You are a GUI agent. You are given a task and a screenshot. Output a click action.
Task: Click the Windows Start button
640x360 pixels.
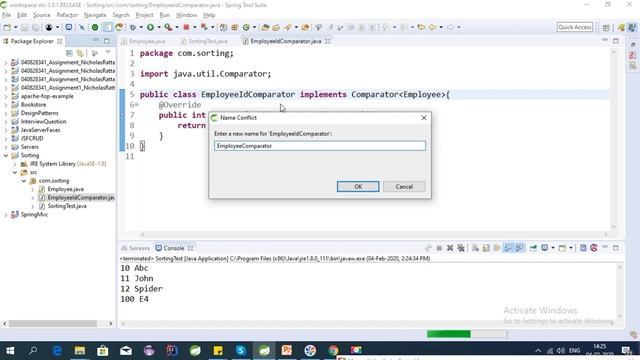10,350
